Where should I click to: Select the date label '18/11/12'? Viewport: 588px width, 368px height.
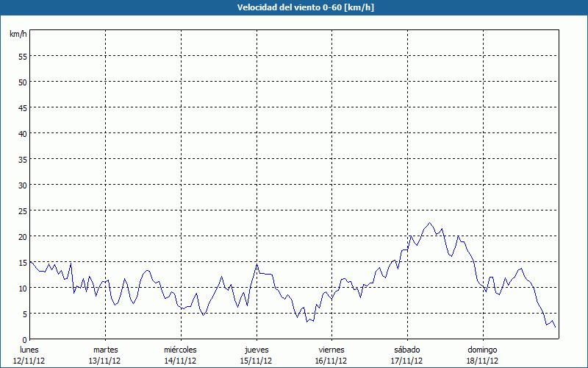(482, 361)
